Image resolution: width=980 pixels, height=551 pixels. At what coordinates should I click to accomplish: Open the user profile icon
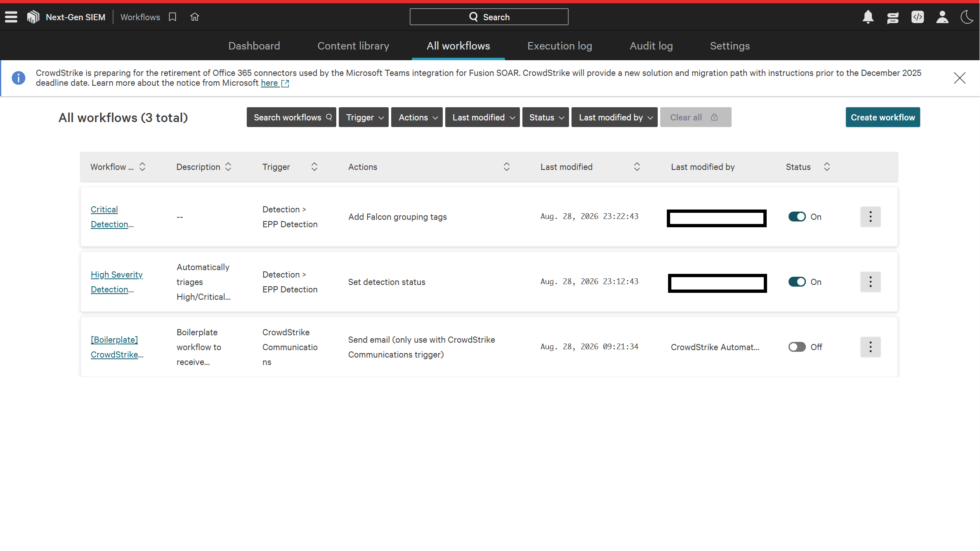point(942,17)
